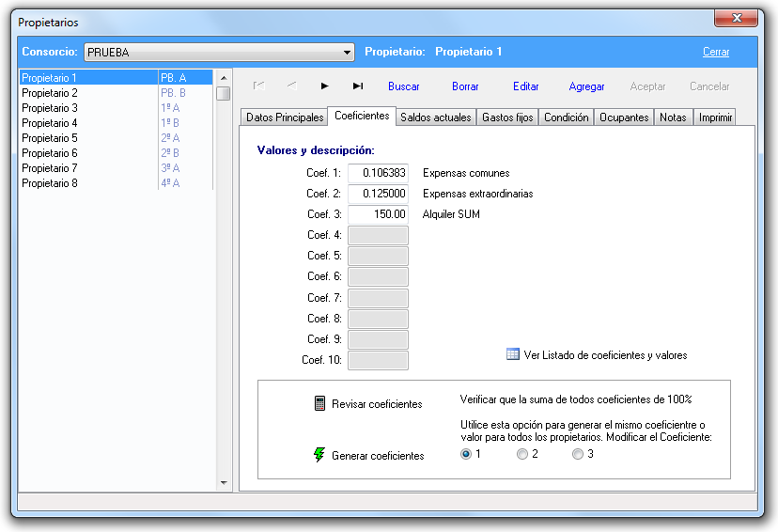Click the lightning bolt Generar coeficientes icon
The height and width of the screenshot is (532, 778).
319,455
